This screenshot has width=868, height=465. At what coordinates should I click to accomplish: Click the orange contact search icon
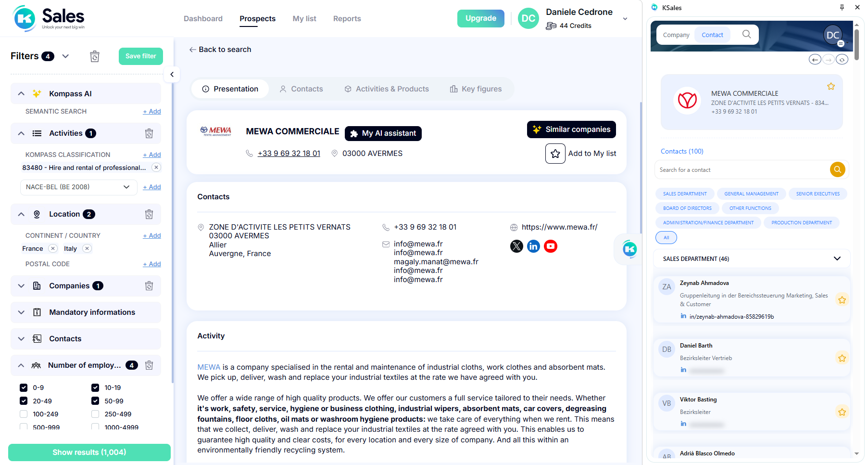tap(837, 169)
